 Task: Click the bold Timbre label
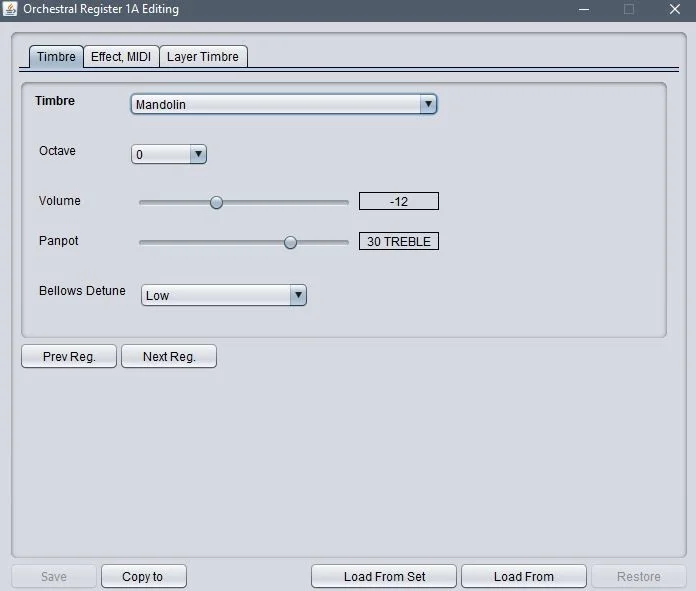[x=55, y=101]
